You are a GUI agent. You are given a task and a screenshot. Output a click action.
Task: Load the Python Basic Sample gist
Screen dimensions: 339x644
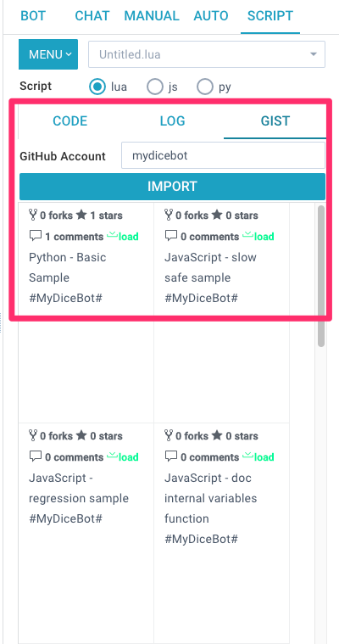coord(123,236)
